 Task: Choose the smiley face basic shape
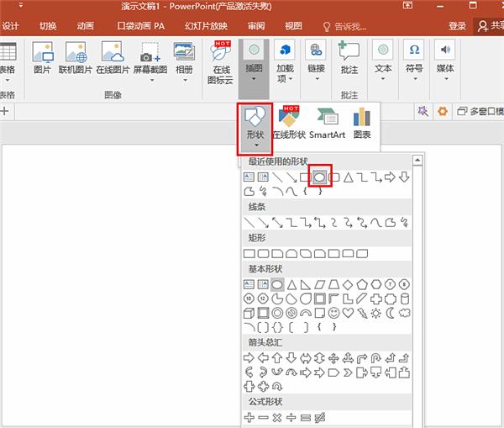coord(334,313)
